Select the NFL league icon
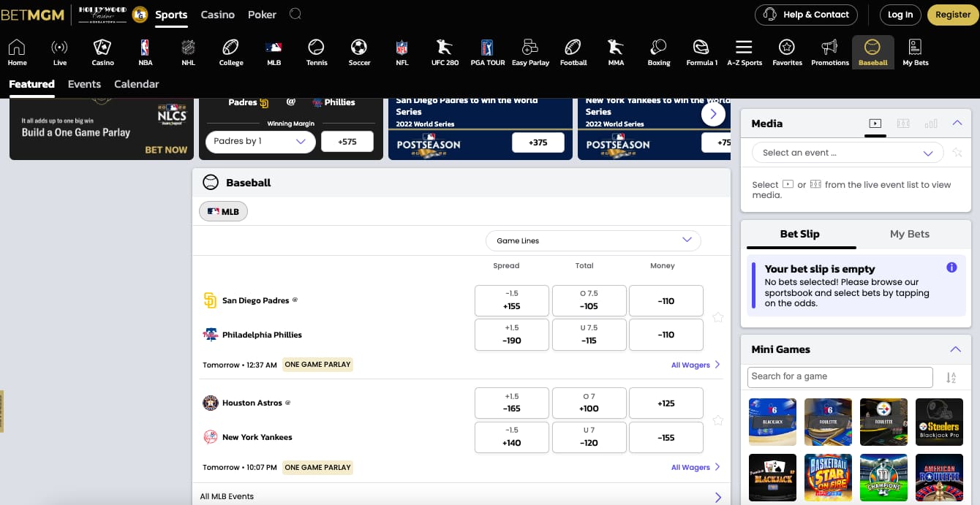 (402, 53)
